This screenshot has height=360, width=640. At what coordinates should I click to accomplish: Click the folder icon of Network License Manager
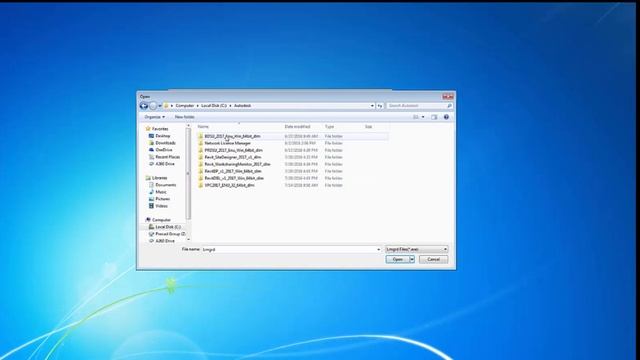[x=200, y=143]
